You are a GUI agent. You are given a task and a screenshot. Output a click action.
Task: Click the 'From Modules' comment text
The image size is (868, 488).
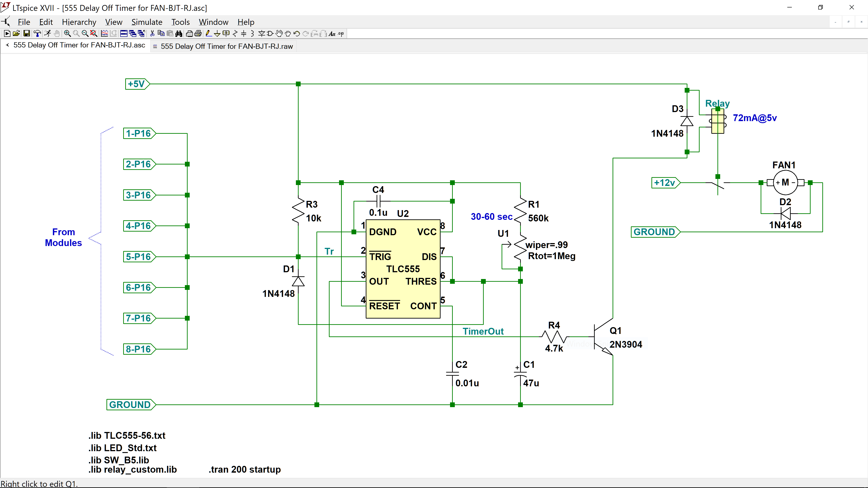[63, 237]
